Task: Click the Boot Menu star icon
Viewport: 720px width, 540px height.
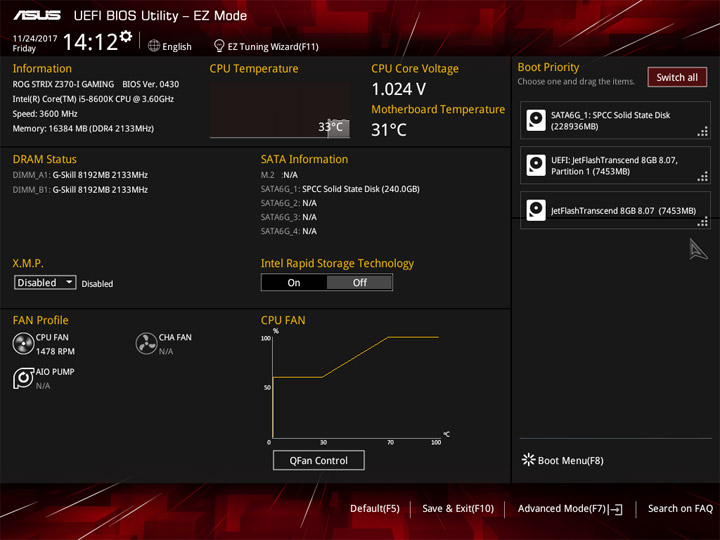Action: coord(529,460)
